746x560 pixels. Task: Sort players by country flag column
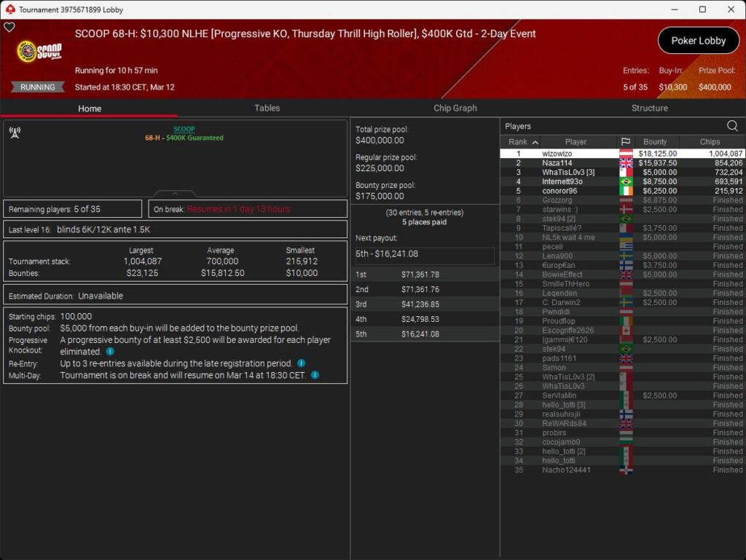(625, 142)
